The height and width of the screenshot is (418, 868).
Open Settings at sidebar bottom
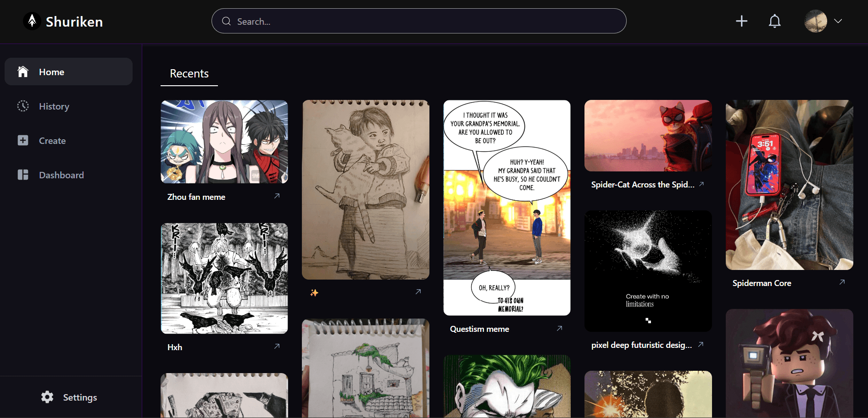69,397
